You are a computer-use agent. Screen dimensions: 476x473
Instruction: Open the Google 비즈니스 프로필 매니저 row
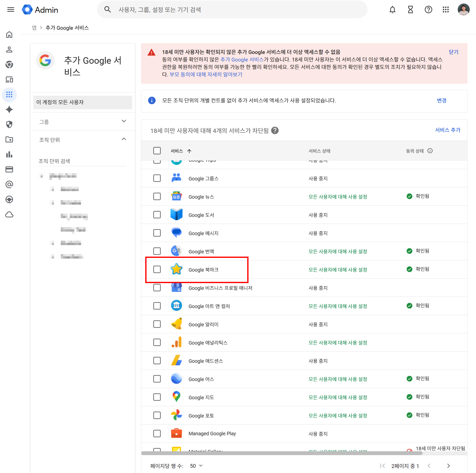[304, 288]
